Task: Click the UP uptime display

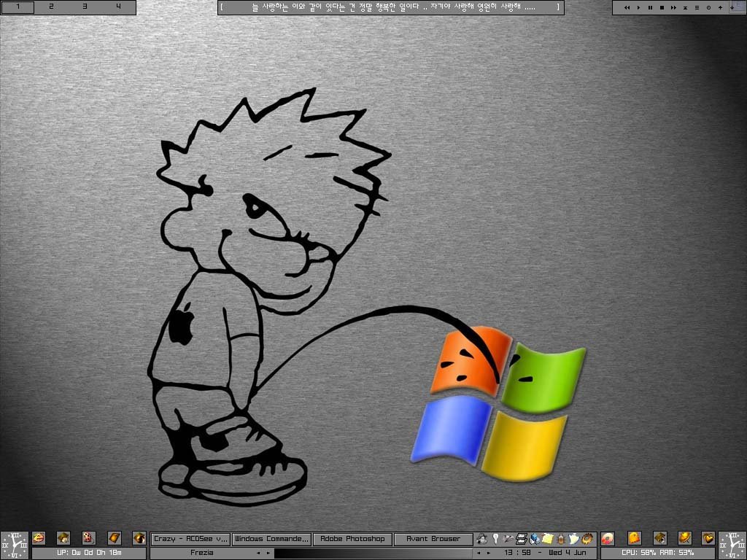Action: pos(89,553)
